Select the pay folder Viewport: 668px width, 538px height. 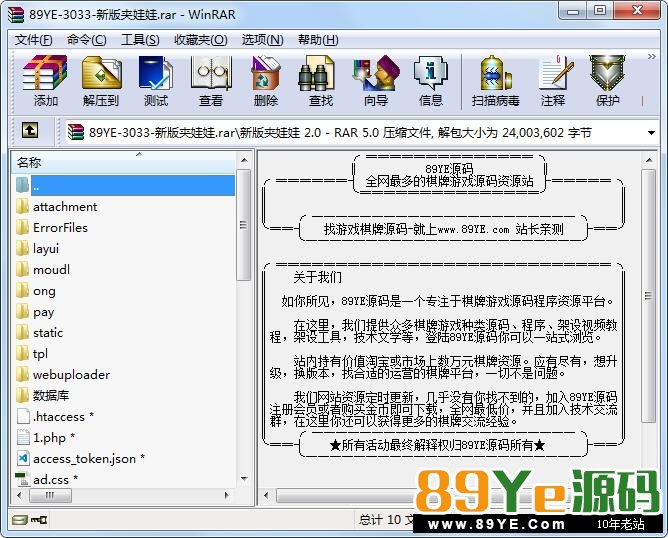point(43,312)
